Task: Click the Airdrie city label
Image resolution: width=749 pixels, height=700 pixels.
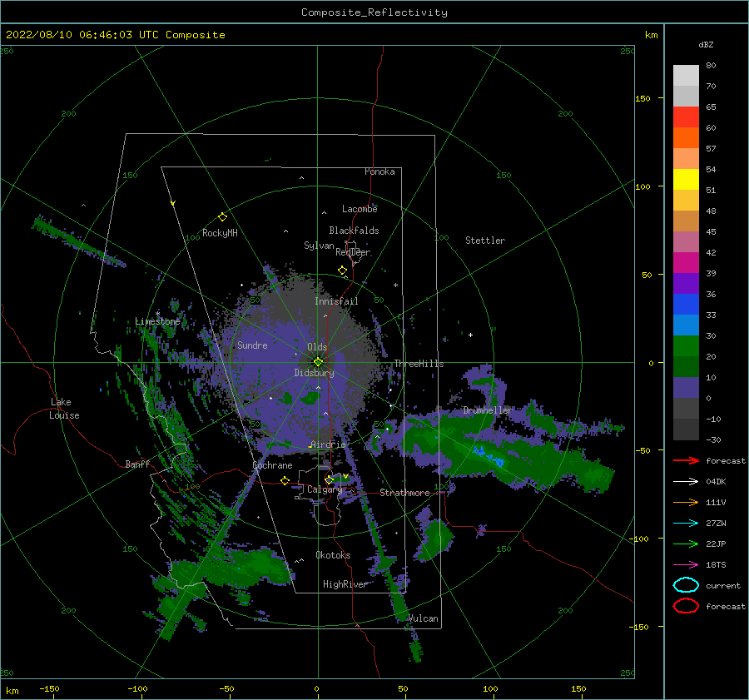Action: point(328,444)
